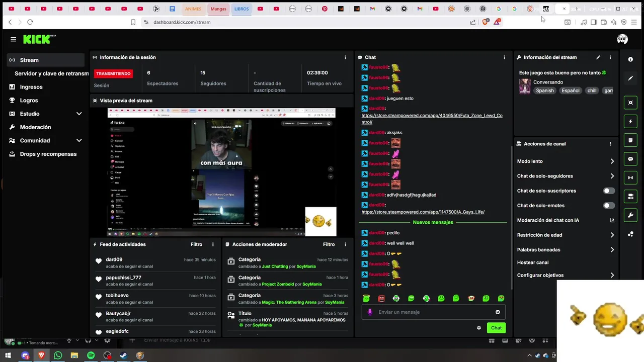644x362 pixels.
Task: Toggle the document widget icon in right sidebar
Action: tap(630, 140)
